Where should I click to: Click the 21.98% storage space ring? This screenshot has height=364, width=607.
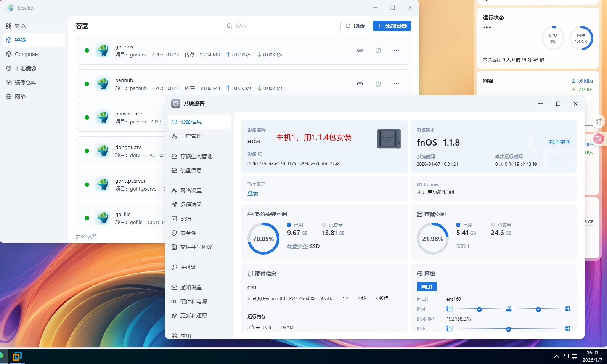tap(433, 239)
